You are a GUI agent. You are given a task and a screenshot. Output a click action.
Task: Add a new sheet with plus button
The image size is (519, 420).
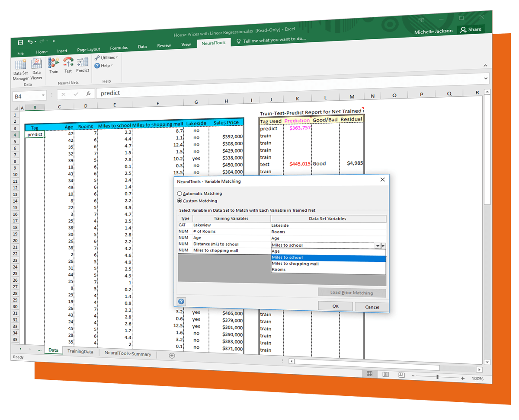(x=172, y=356)
